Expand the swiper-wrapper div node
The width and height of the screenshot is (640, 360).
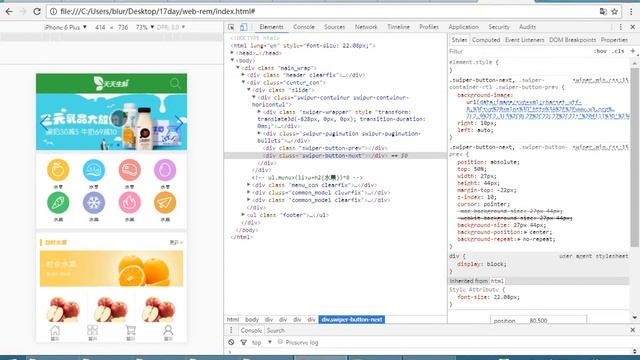pos(259,111)
